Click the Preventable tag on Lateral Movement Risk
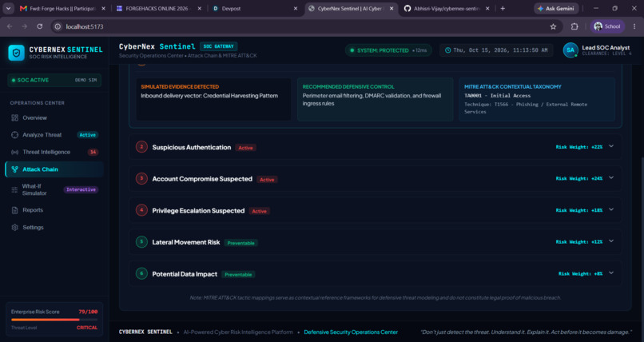The width and height of the screenshot is (644, 342). (241, 243)
